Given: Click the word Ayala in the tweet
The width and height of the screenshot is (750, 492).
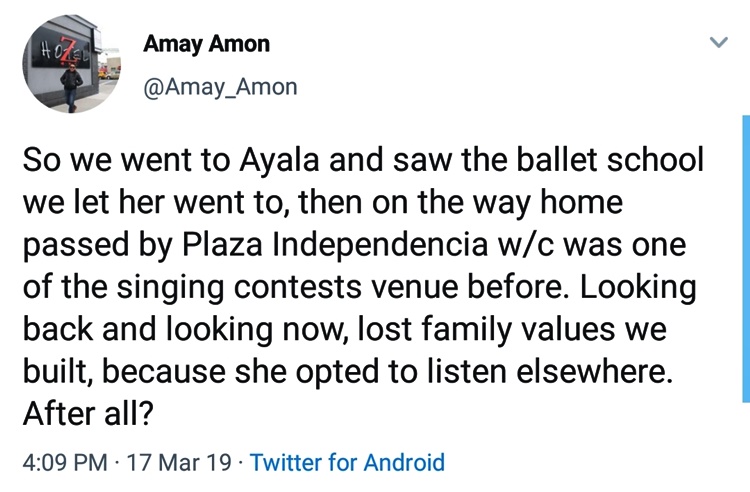Looking at the screenshot, I should pyautogui.click(x=279, y=161).
